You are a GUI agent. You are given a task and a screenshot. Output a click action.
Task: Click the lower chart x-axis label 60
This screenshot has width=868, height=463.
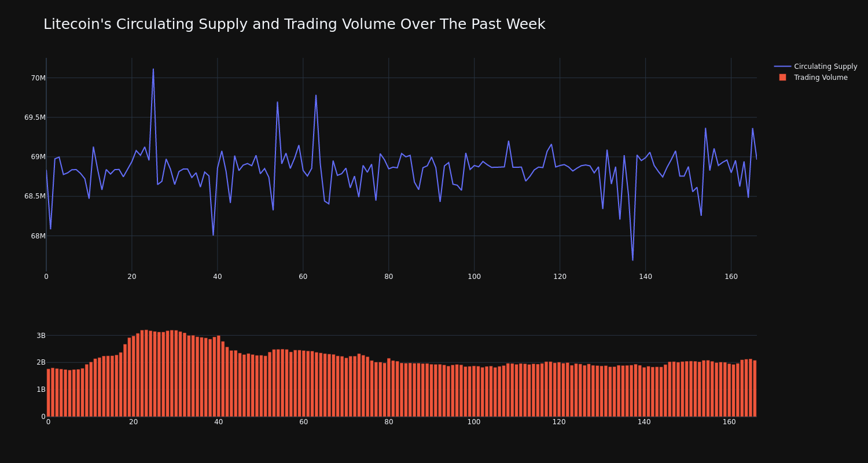pos(303,422)
